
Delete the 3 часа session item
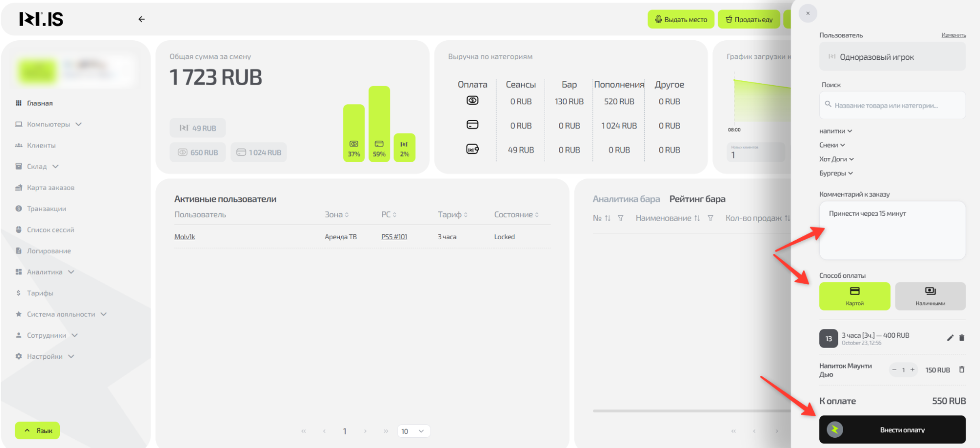961,338
